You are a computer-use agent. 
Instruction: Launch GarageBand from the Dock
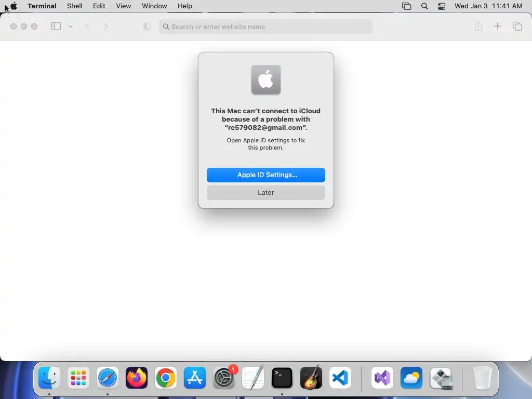coord(311,378)
